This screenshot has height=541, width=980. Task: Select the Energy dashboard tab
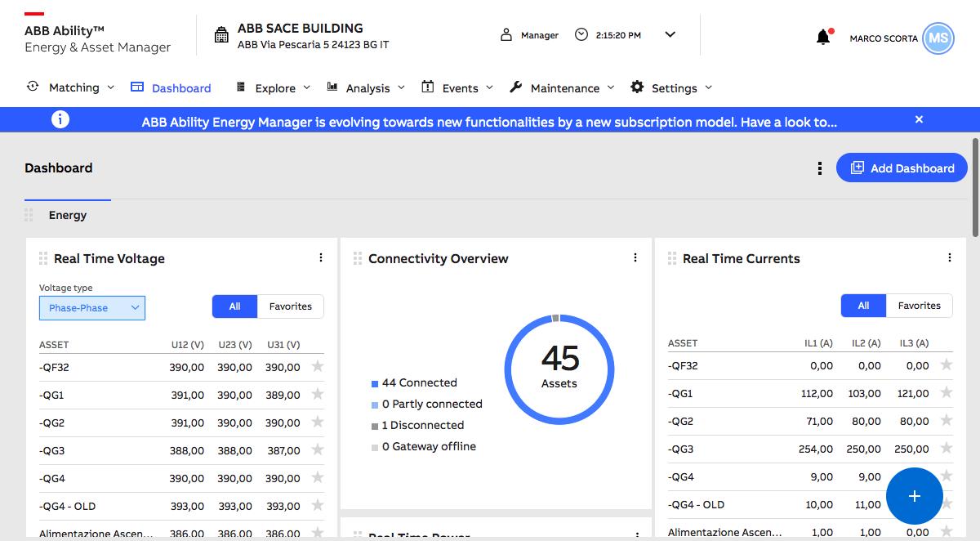(x=68, y=216)
